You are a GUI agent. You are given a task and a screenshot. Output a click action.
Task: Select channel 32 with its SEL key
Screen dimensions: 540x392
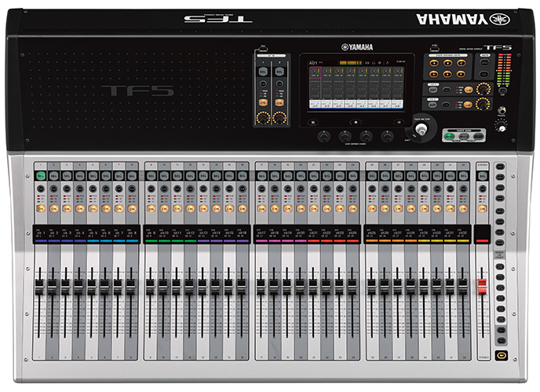pyautogui.click(x=464, y=176)
